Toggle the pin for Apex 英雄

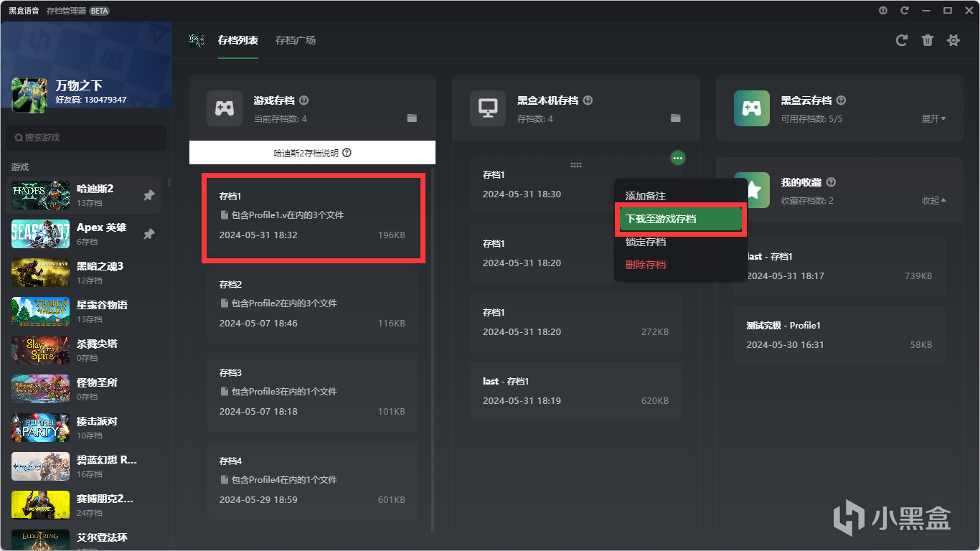(149, 234)
